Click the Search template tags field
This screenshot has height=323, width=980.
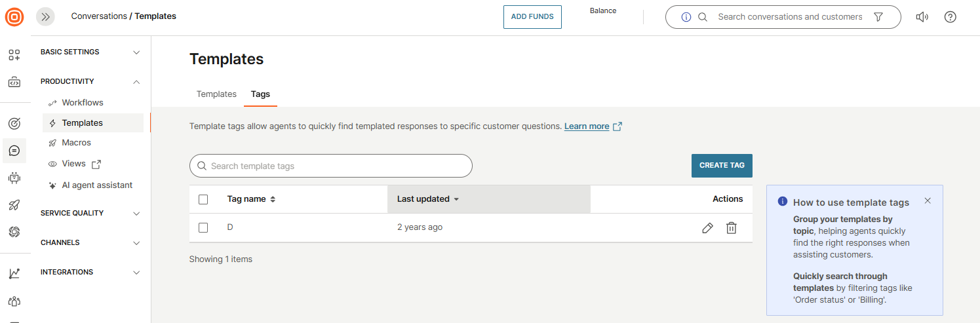(331, 166)
